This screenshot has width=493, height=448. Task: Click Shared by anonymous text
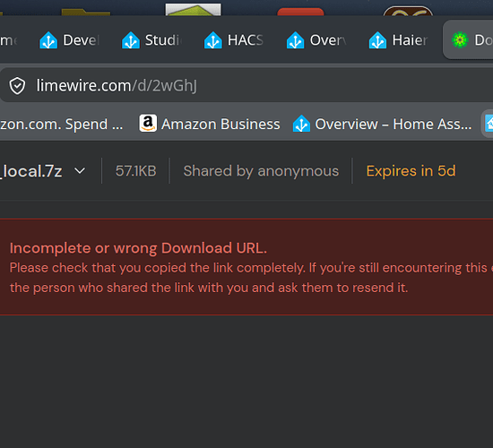pyautogui.click(x=261, y=171)
